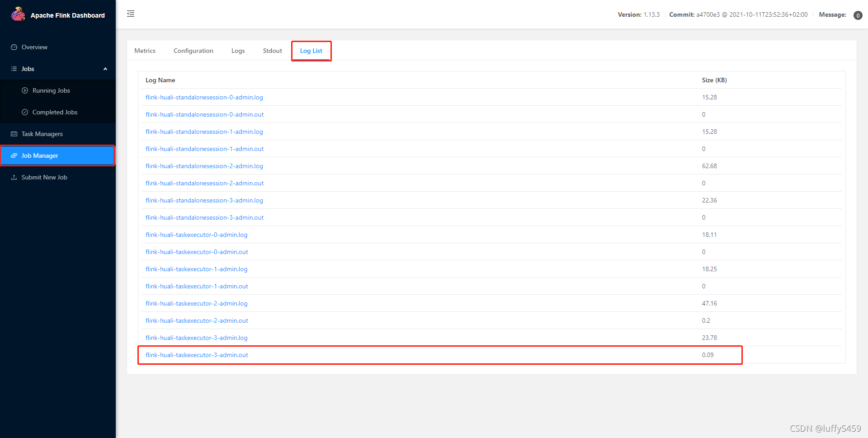
Task: Click the Message label in header
Action: (832, 14)
